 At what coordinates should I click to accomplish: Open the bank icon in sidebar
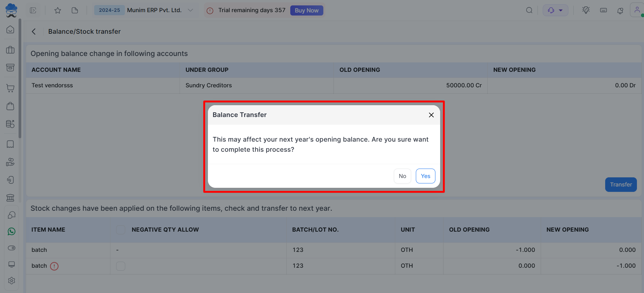click(10, 197)
